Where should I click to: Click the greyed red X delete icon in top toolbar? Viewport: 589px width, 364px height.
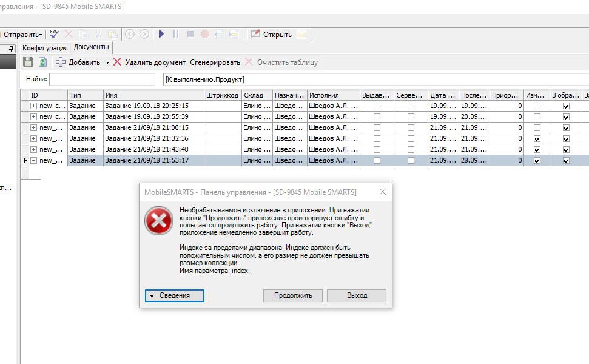[x=69, y=34]
